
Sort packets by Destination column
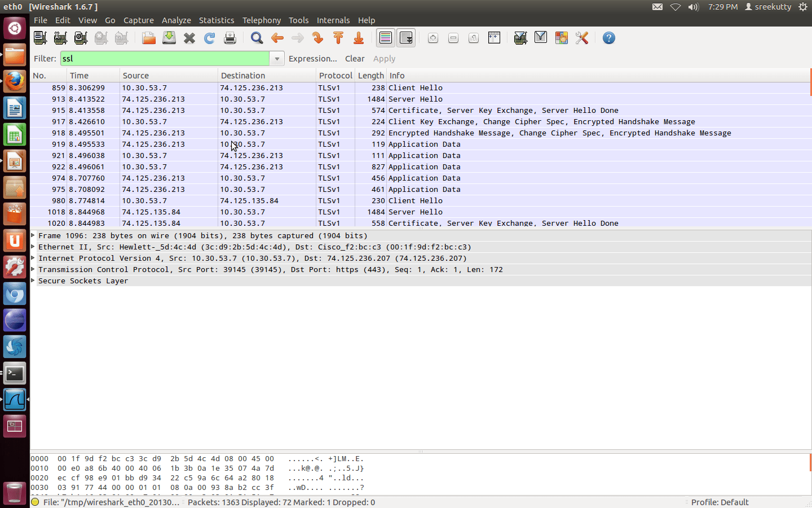click(x=267, y=76)
